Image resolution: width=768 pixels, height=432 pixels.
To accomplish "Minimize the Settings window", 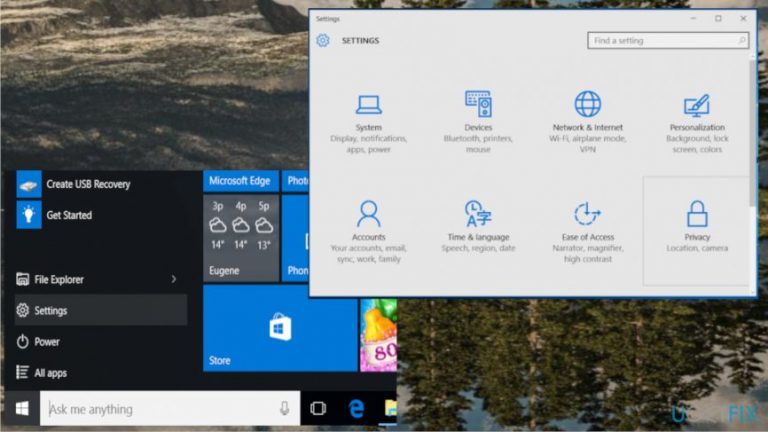I will click(693, 19).
